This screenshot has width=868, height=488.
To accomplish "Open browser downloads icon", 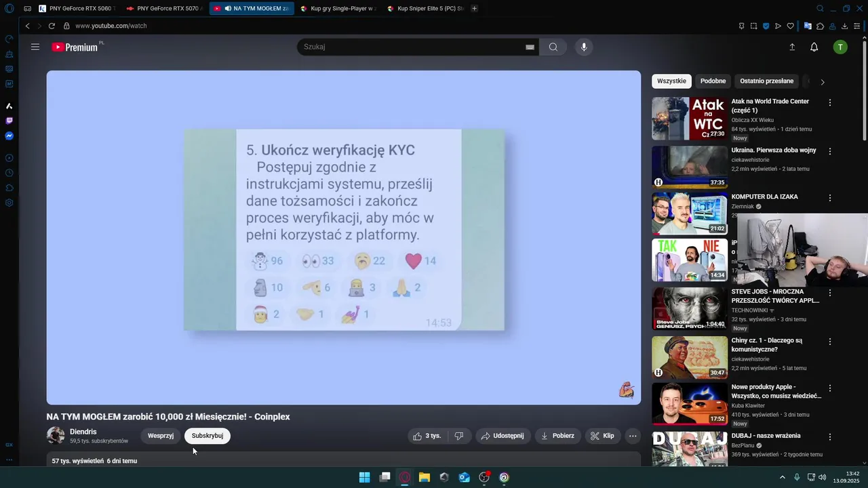I will [x=845, y=26].
